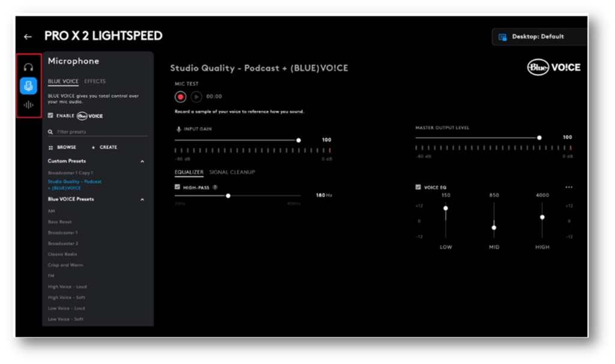Image resolution: width=615 pixels, height=364 pixels.
Task: Click the 00:00 mic test timer
Action: click(214, 97)
